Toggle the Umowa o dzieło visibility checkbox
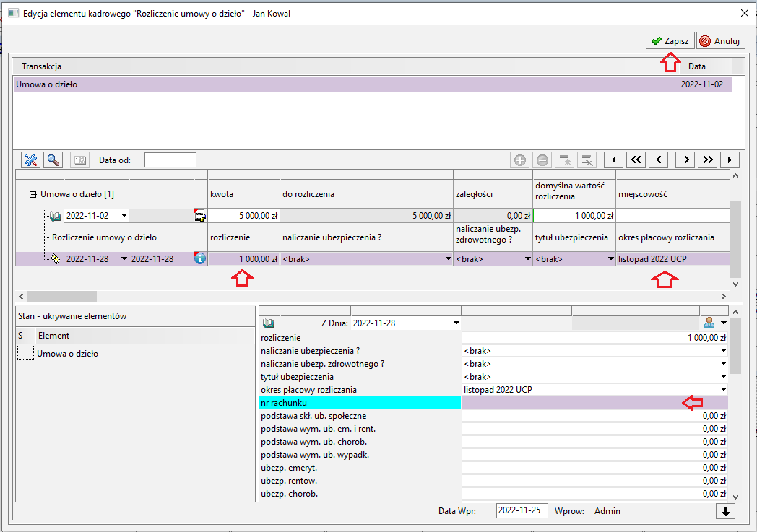757x532 pixels. point(25,353)
